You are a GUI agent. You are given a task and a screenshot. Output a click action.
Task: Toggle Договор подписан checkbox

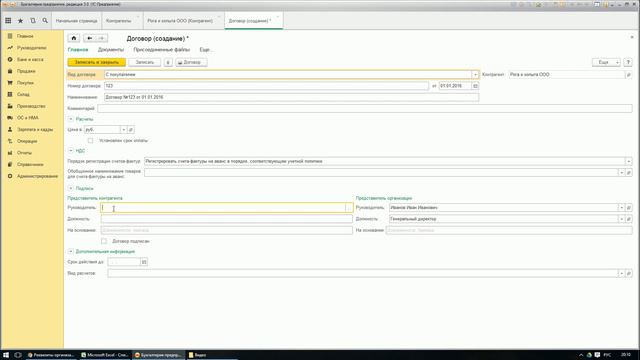pos(104,241)
